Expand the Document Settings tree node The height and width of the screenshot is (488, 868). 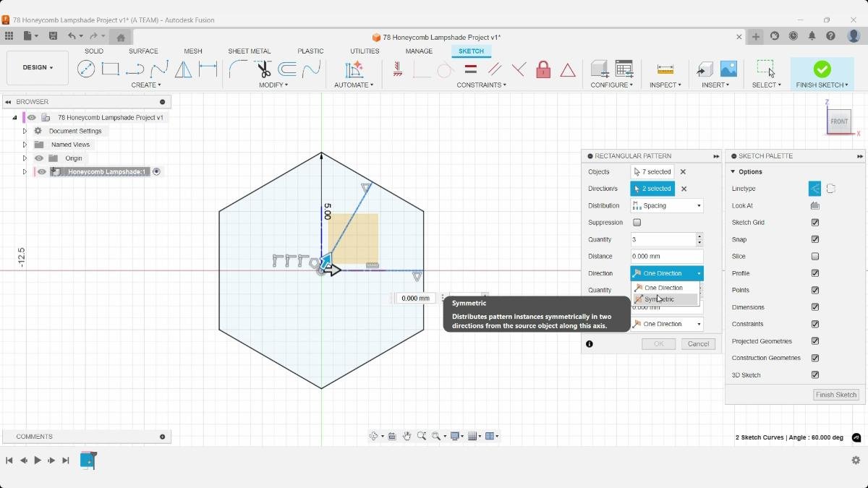point(25,131)
